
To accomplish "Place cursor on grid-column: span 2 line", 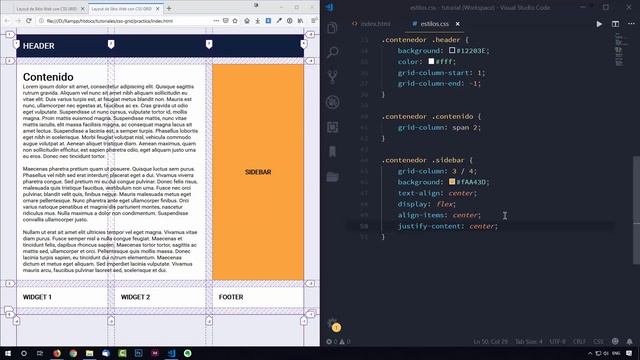I will 439,127.
